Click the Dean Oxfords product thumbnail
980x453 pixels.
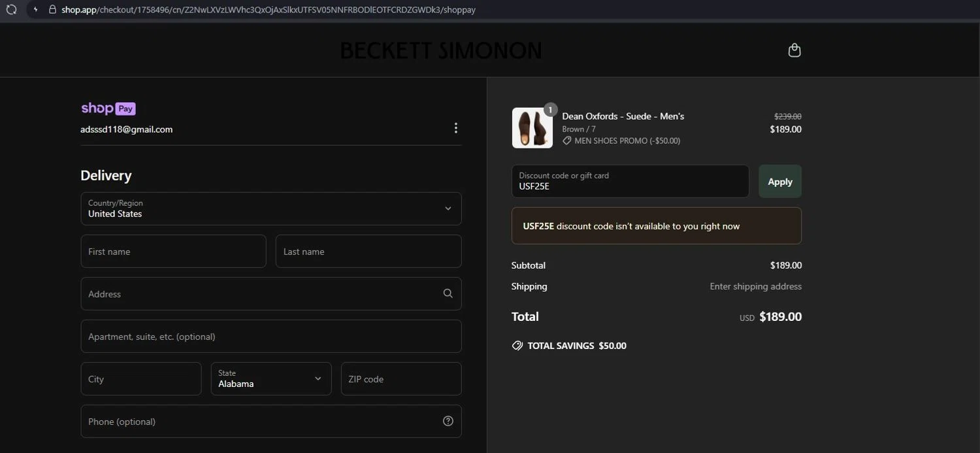click(532, 128)
